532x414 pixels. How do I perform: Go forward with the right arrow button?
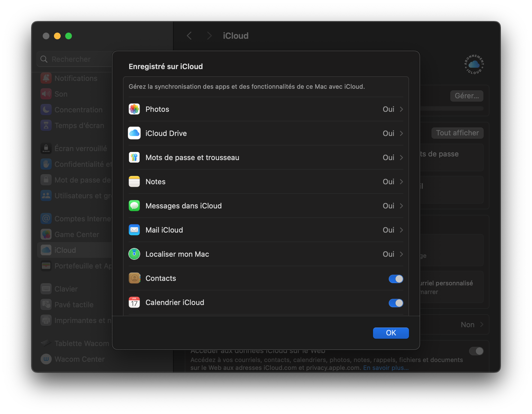coord(209,36)
